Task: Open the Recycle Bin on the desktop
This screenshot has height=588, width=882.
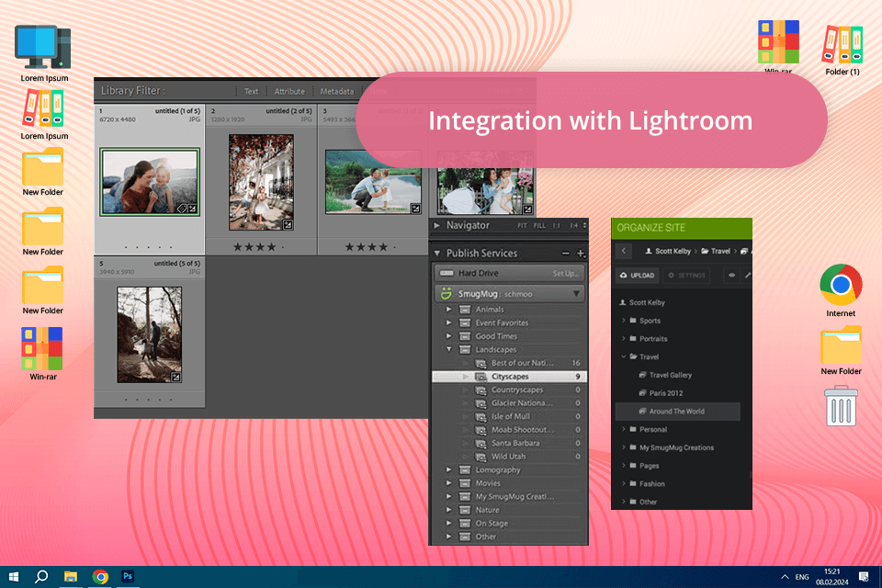Action: coord(841,406)
